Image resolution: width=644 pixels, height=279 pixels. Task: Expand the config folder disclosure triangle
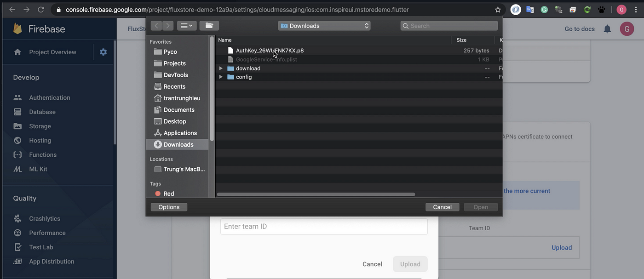221,77
